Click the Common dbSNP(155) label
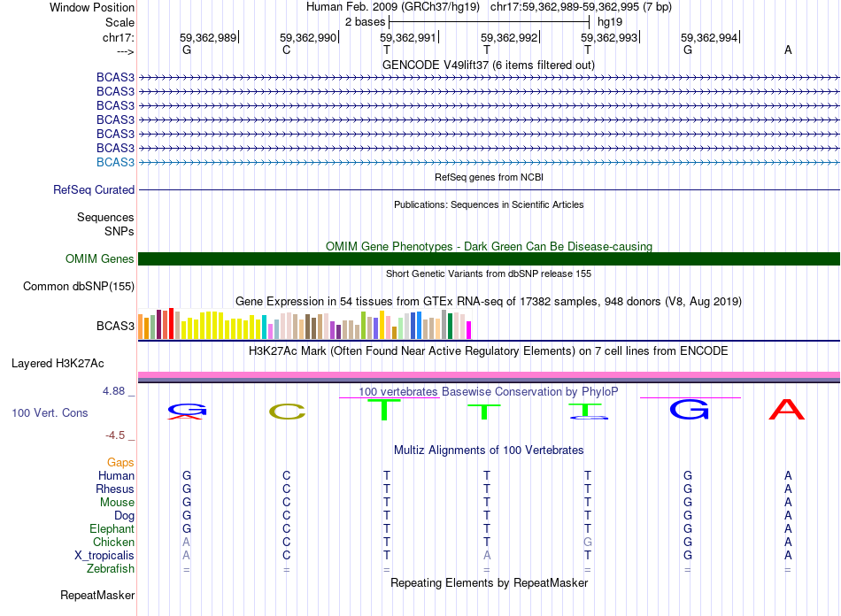841x616 pixels. tap(79, 286)
